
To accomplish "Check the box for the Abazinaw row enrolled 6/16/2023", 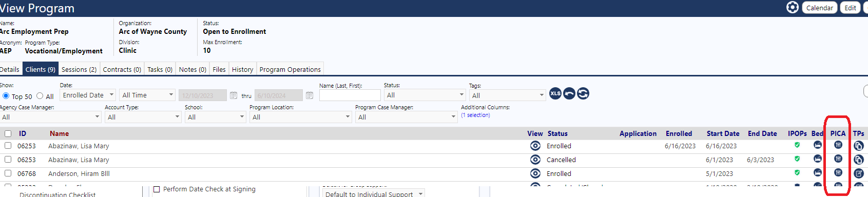I will (8, 146).
